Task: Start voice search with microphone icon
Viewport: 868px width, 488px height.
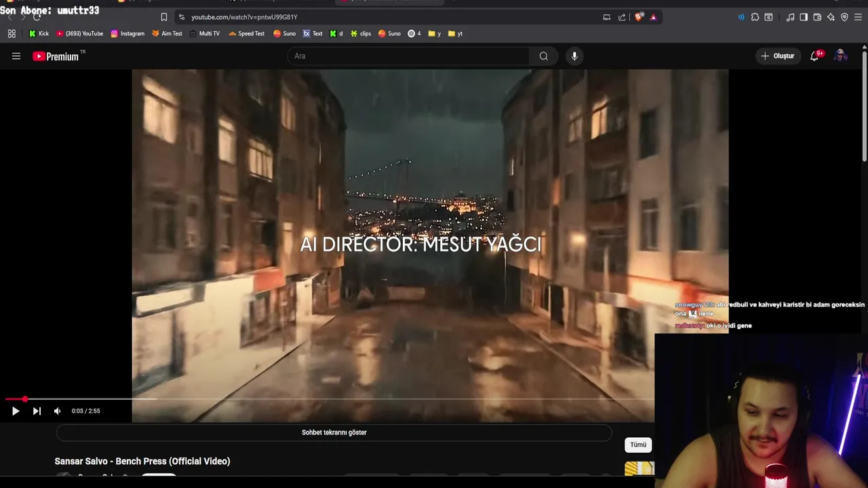Action: point(574,56)
